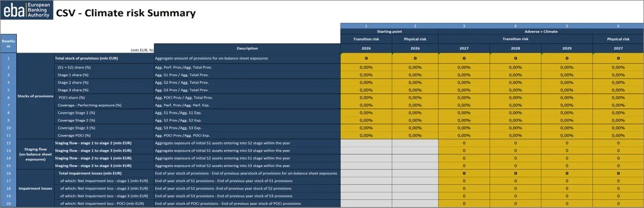Click description "Agg. S3 Prov / Agg. Total Prov."
Image resolution: width=644 pixels, height=208 pixels.
[182, 90]
